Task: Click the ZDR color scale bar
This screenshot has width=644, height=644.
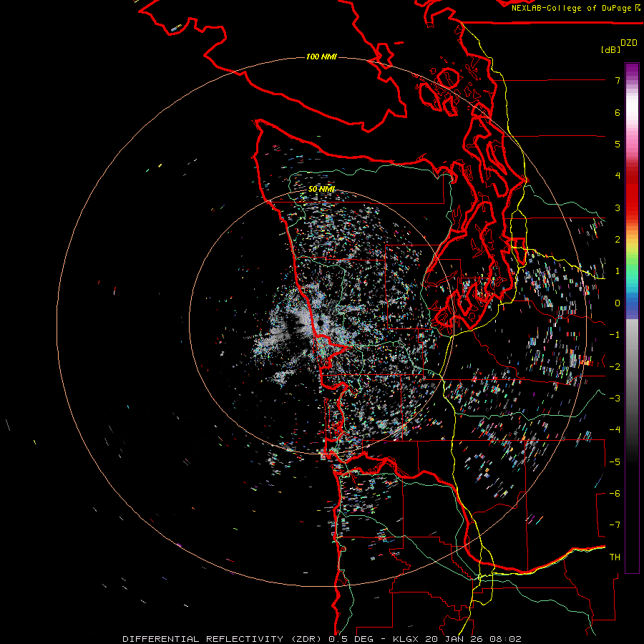Action: (632, 318)
